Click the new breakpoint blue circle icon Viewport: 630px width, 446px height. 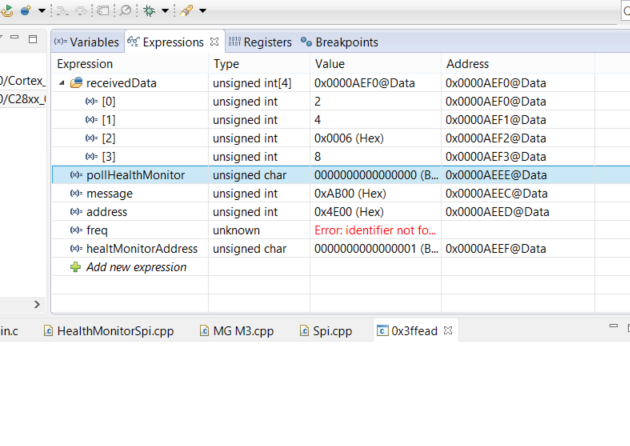(x=26, y=10)
